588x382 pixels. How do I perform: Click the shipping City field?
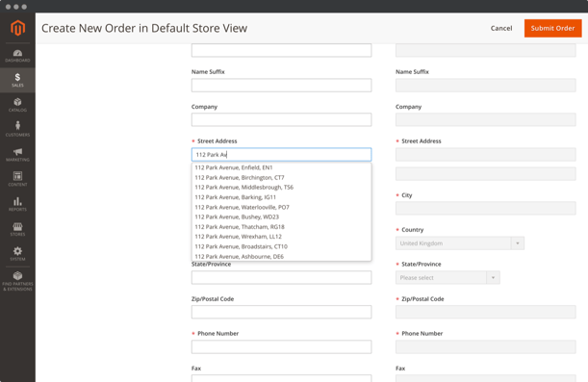pyautogui.click(x=486, y=209)
